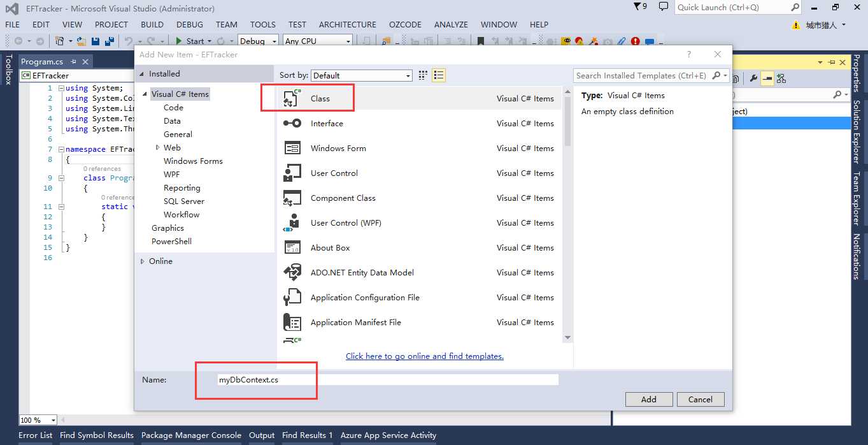
Task: Click the Name text field
Action: [387, 379]
